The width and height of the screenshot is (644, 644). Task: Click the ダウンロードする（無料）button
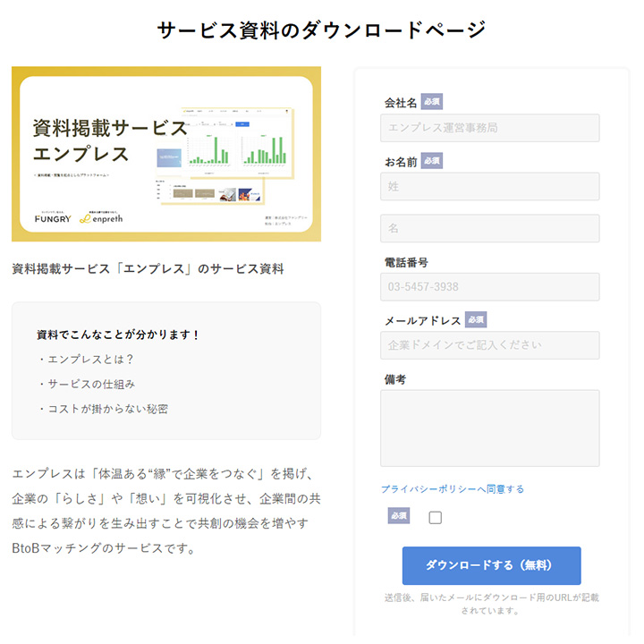click(x=492, y=565)
